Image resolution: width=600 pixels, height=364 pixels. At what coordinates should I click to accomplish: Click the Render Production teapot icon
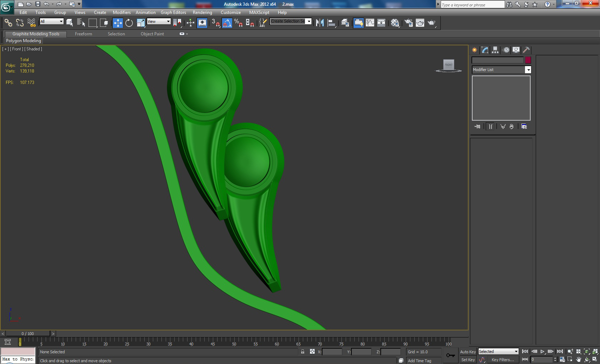432,23
